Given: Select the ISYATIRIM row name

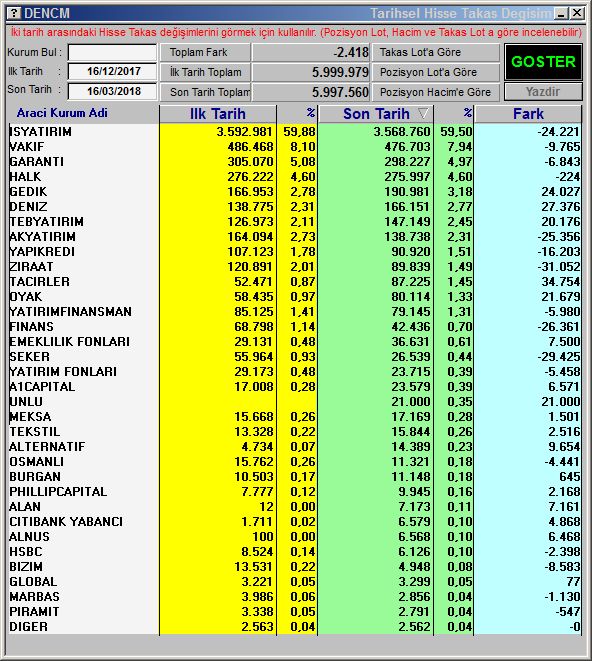Looking at the screenshot, I should (40, 132).
